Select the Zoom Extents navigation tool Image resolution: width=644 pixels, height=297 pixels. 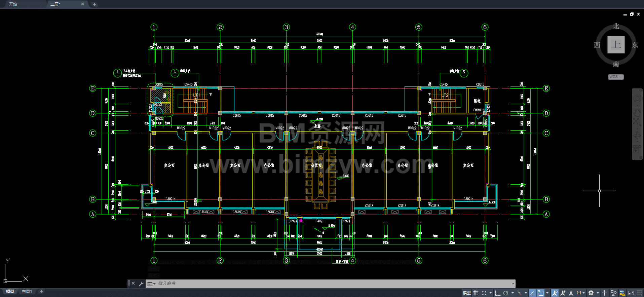(637, 122)
